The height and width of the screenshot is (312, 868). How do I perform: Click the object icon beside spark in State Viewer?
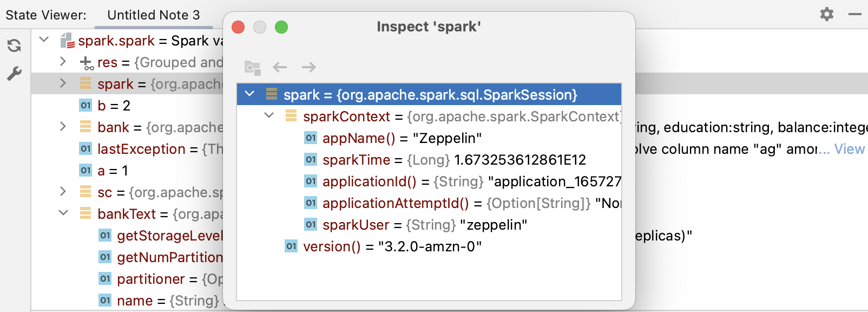coord(86,83)
